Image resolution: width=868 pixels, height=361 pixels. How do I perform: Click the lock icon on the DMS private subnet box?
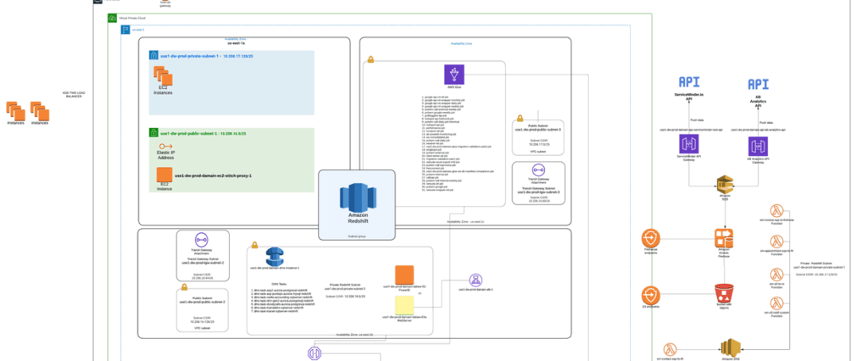point(254,245)
